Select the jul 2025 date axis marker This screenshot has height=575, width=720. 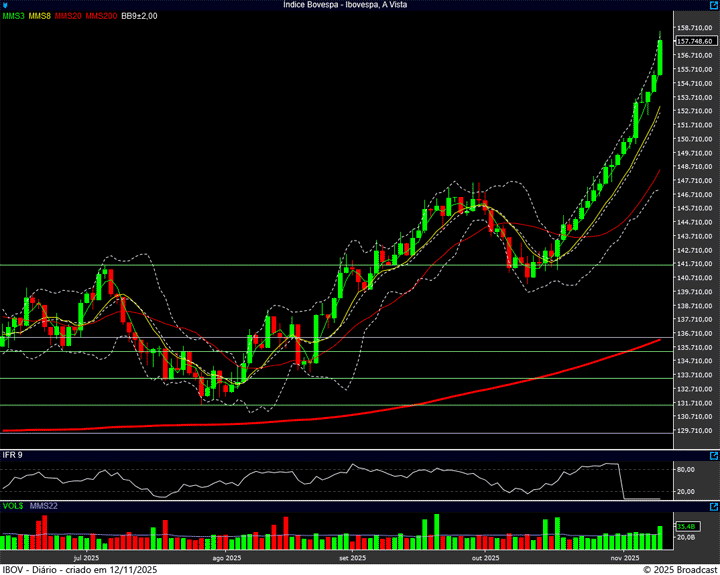tap(86, 557)
